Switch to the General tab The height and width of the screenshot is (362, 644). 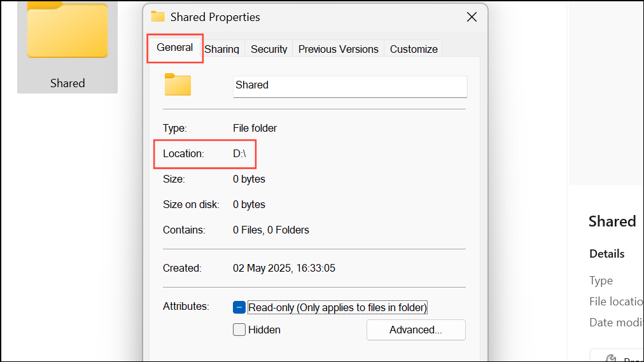pos(175,48)
